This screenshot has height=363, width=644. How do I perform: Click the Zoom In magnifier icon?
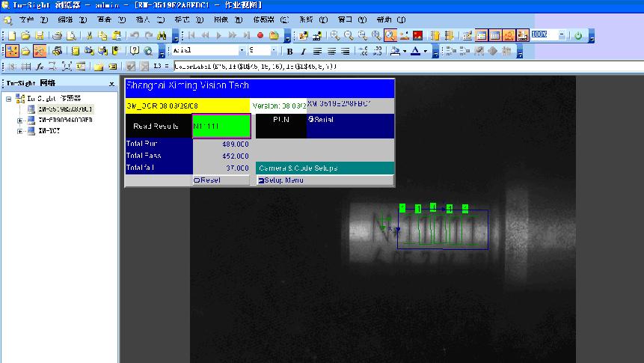335,35
